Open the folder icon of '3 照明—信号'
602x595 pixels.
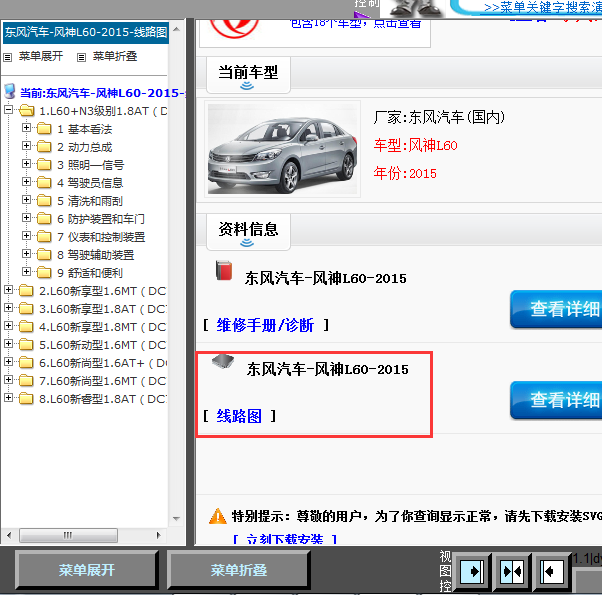44,165
